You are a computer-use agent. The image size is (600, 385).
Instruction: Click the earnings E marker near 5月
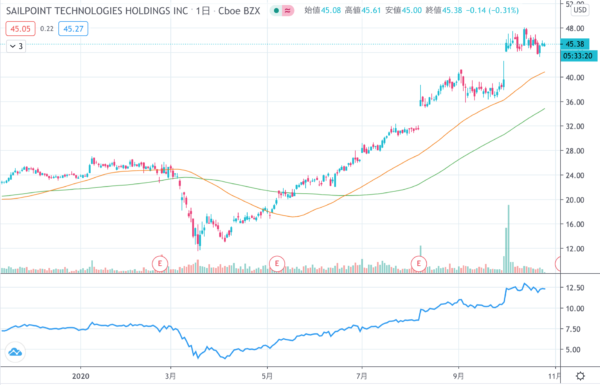(x=277, y=263)
